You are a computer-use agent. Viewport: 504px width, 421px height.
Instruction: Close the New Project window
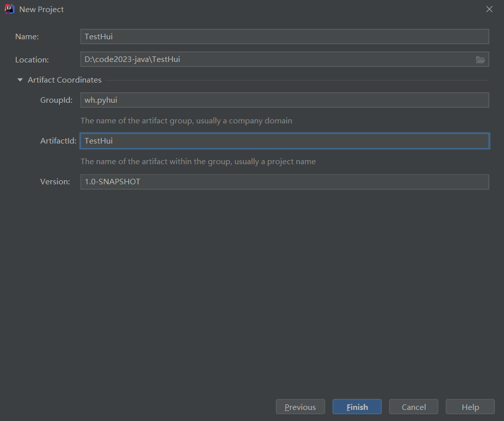(489, 9)
